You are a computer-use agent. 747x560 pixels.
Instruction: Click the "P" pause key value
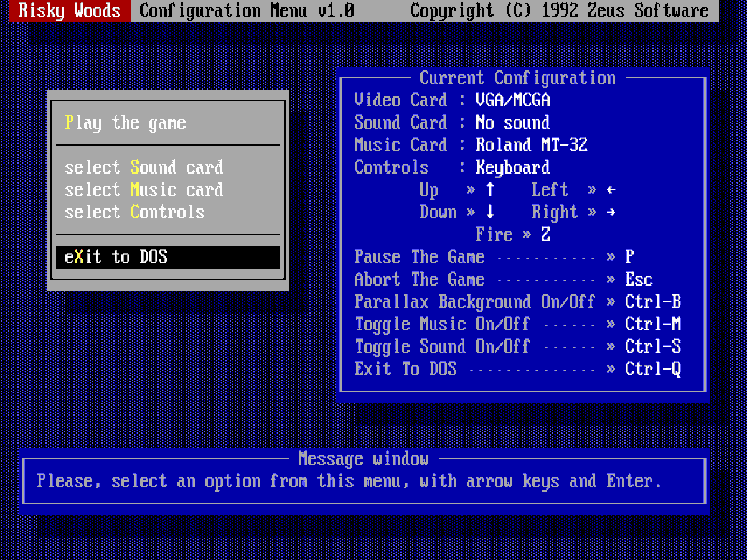click(630, 257)
